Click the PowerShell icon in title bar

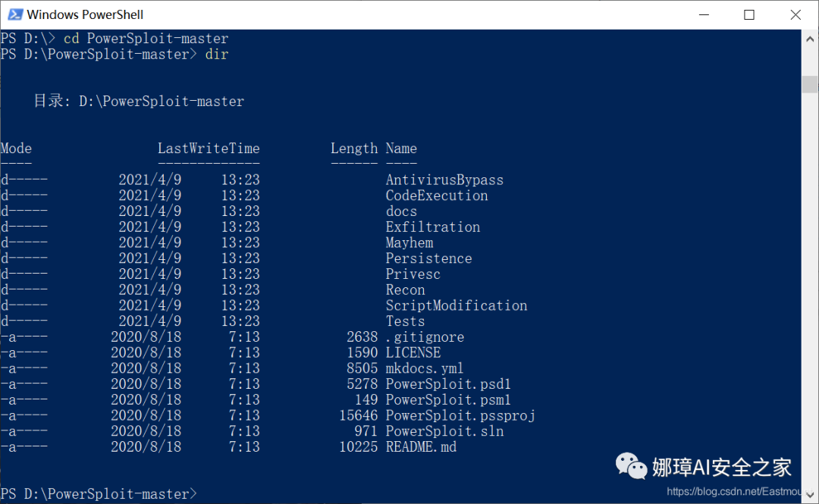14,14
